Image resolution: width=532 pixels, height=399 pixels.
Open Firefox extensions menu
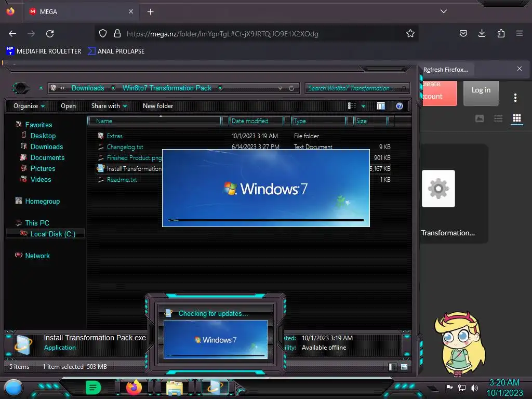501,33
